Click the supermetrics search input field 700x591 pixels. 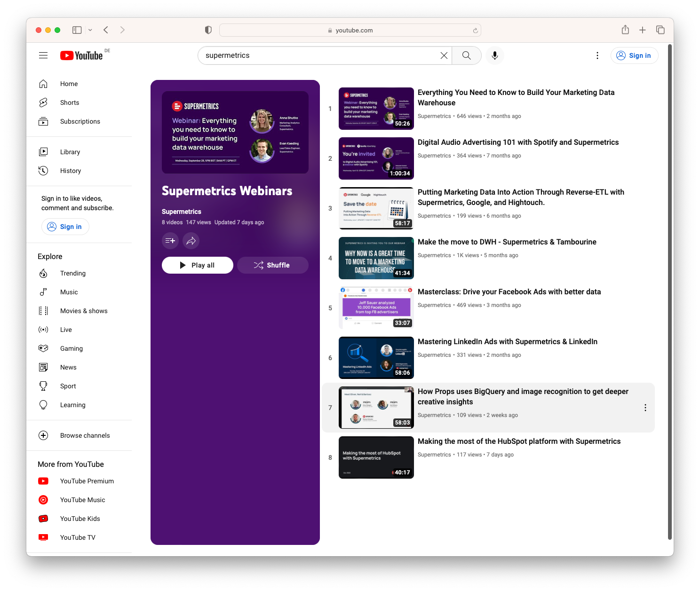[x=320, y=55]
